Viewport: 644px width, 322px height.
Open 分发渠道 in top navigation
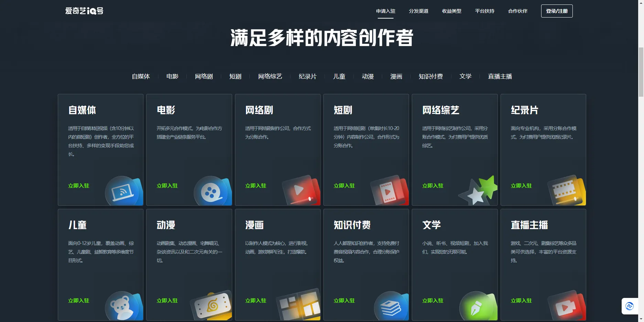point(419,11)
